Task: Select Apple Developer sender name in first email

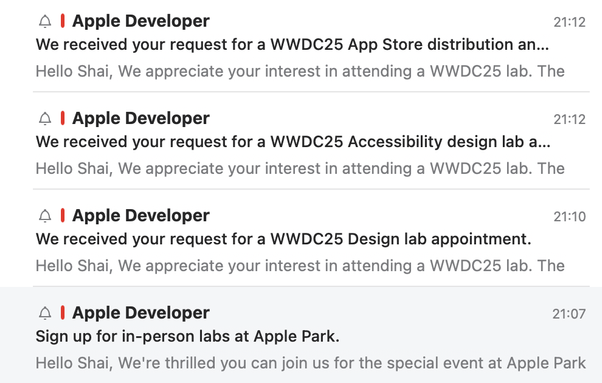Action: click(141, 21)
